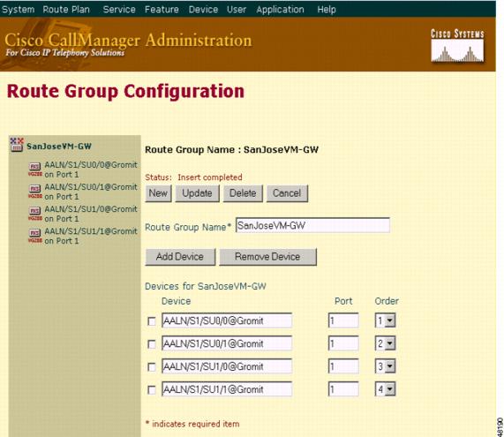
Task: Click the Port column header
Action: [x=343, y=301]
